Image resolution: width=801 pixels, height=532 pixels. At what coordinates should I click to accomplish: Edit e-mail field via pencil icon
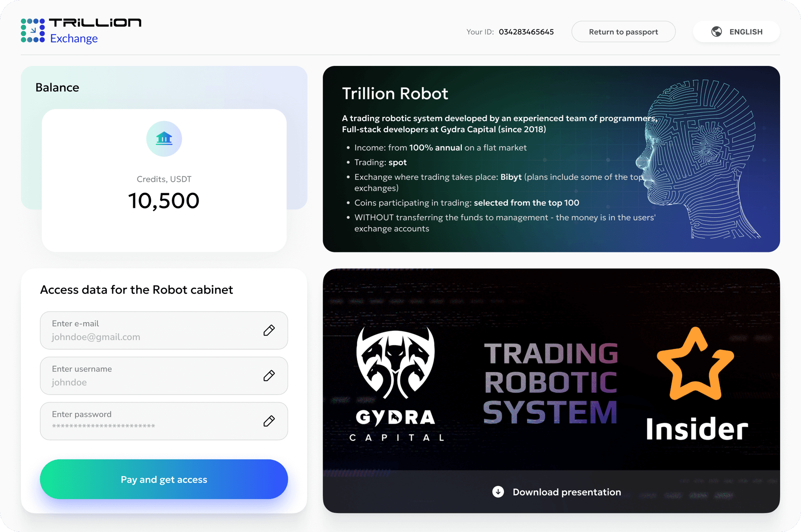tap(269, 330)
